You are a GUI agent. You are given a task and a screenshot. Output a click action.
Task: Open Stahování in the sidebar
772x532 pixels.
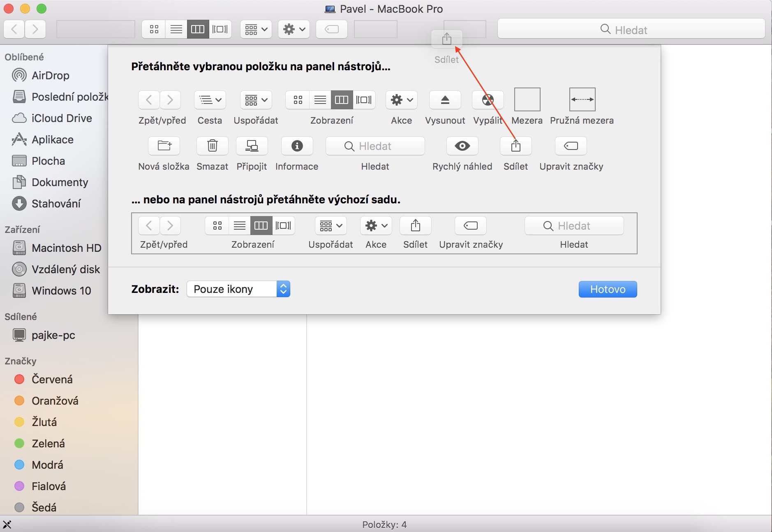56,204
